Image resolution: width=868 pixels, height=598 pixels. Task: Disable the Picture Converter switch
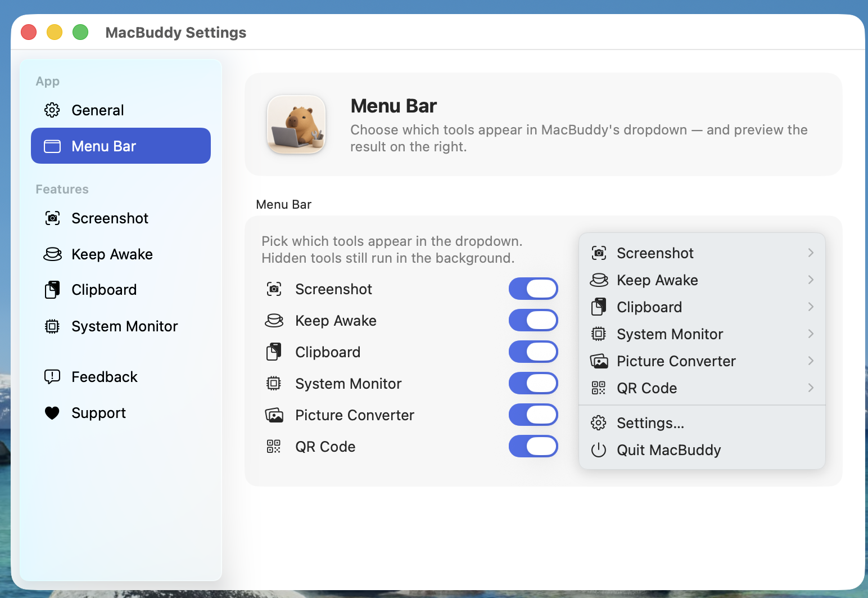[x=533, y=415]
